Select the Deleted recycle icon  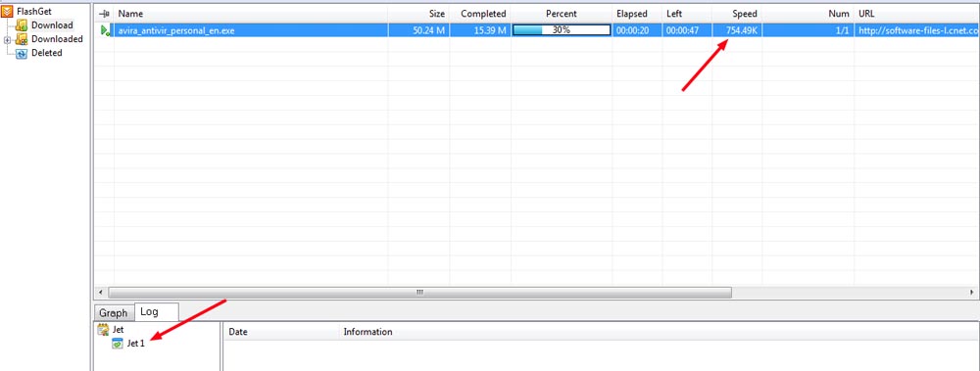pos(22,54)
